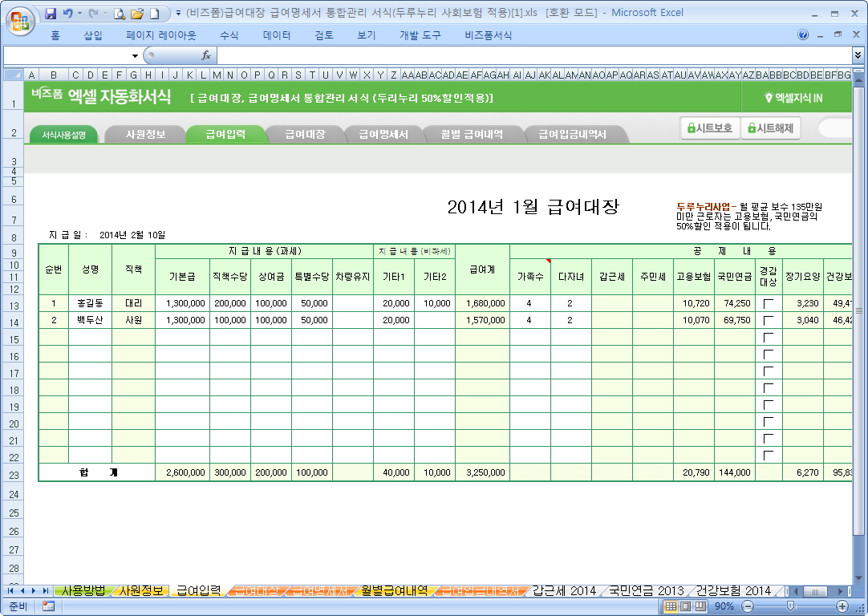Click the zoom slider in status bar

[x=790, y=606]
